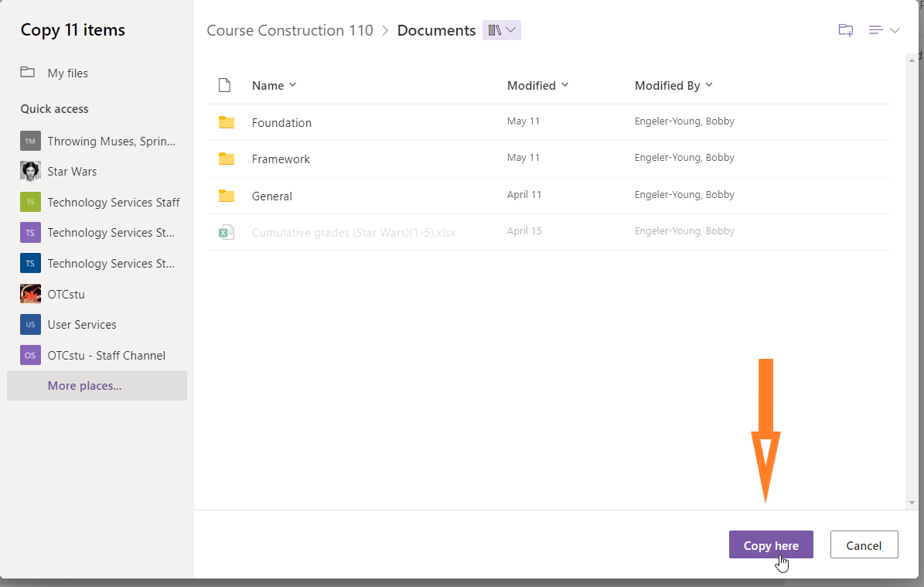This screenshot has width=924, height=587.
Task: Click the dark blue TS site icon
Action: [x=31, y=264]
